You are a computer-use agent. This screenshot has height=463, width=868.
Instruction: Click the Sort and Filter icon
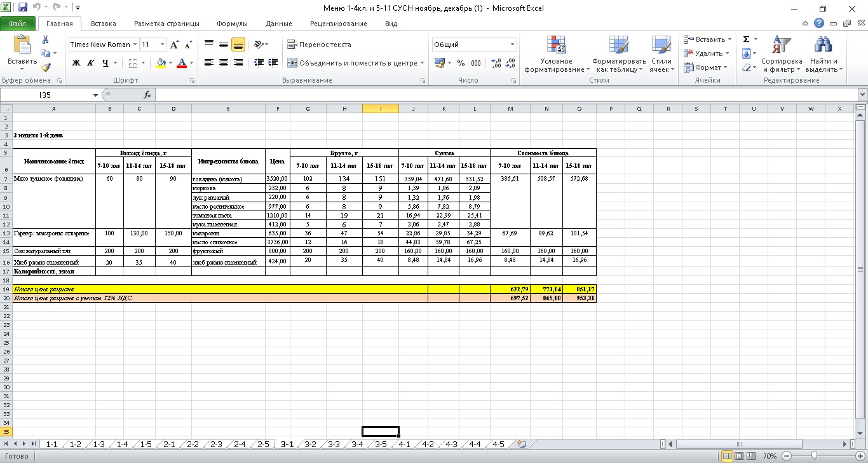point(781,55)
